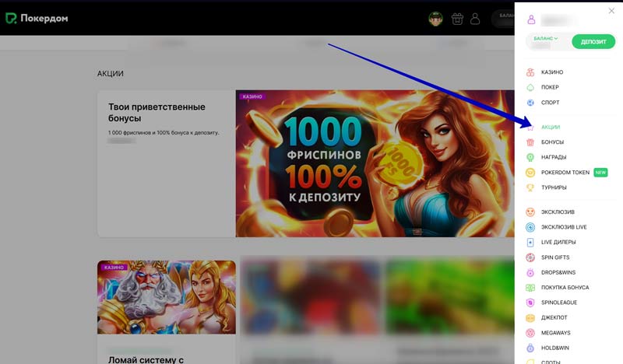The width and height of the screenshot is (623, 364).
Task: Click the 1000 фриспинов welcome bonus banner
Action: pos(375,163)
